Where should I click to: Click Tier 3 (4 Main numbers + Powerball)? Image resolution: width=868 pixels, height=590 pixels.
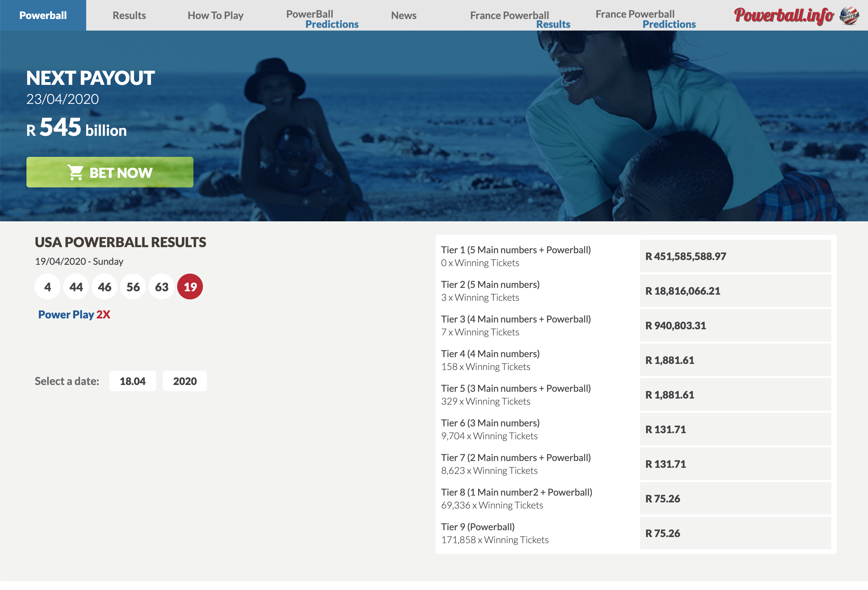pyautogui.click(x=516, y=319)
